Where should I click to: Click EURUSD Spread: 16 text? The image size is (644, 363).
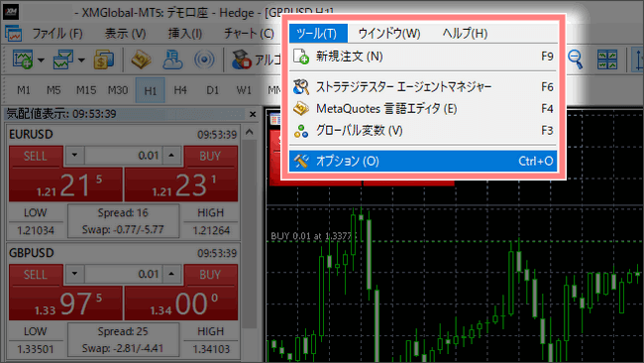(123, 213)
